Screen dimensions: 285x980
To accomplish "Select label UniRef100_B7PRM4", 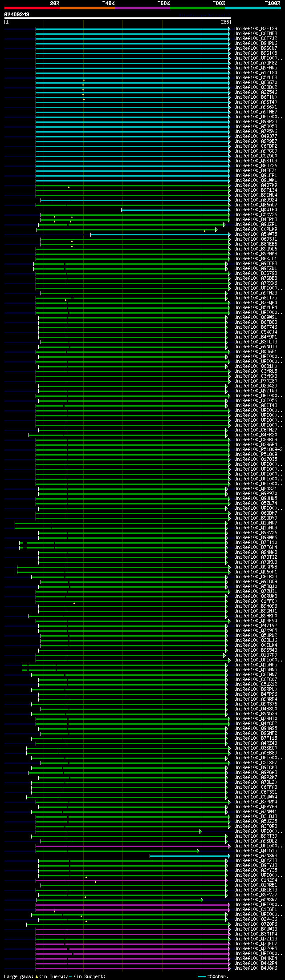I will (256, 802).
